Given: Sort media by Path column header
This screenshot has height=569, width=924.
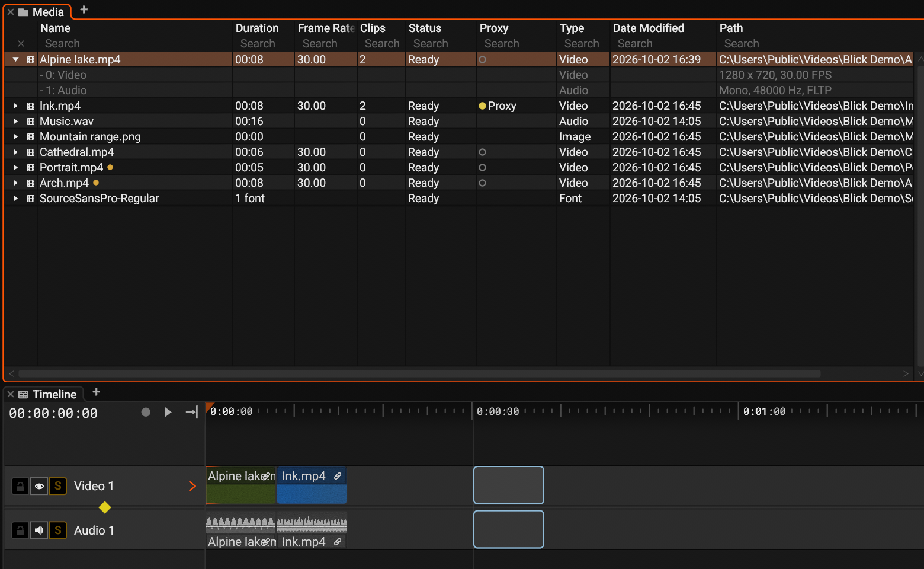Looking at the screenshot, I should (x=731, y=28).
